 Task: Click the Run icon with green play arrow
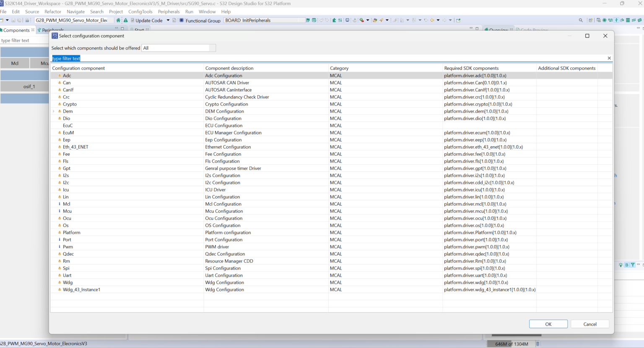pyautogui.click(x=361, y=20)
